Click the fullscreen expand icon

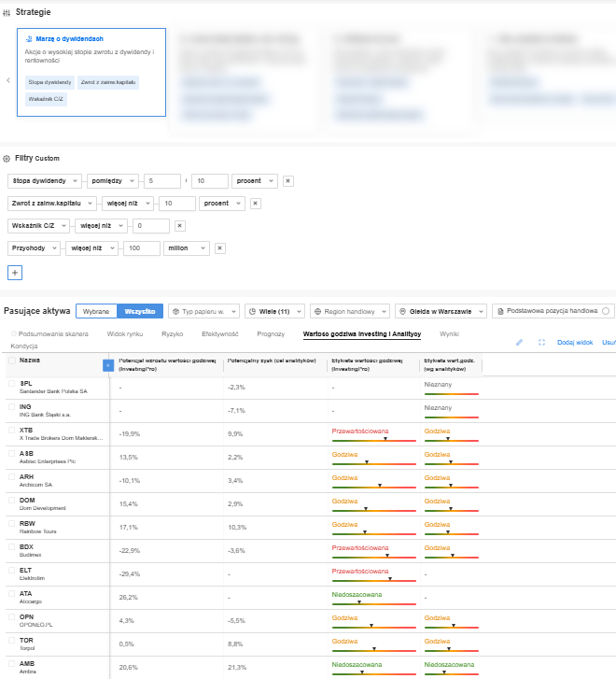click(541, 343)
